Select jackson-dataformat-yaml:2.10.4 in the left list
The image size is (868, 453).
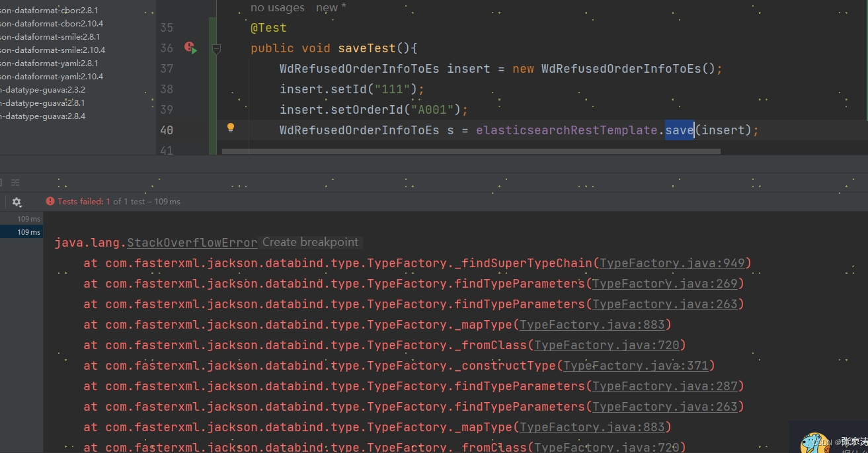(x=53, y=76)
